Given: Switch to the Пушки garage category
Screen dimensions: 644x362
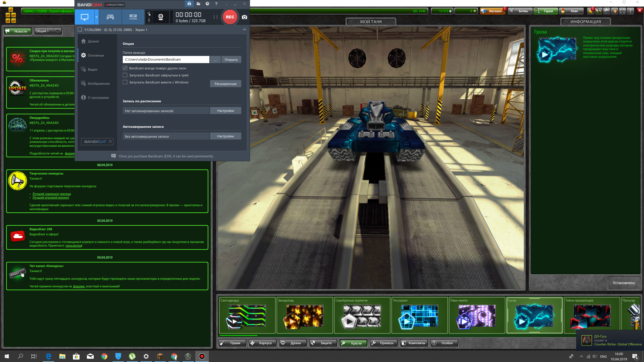Looking at the screenshot, I should click(x=232, y=343).
